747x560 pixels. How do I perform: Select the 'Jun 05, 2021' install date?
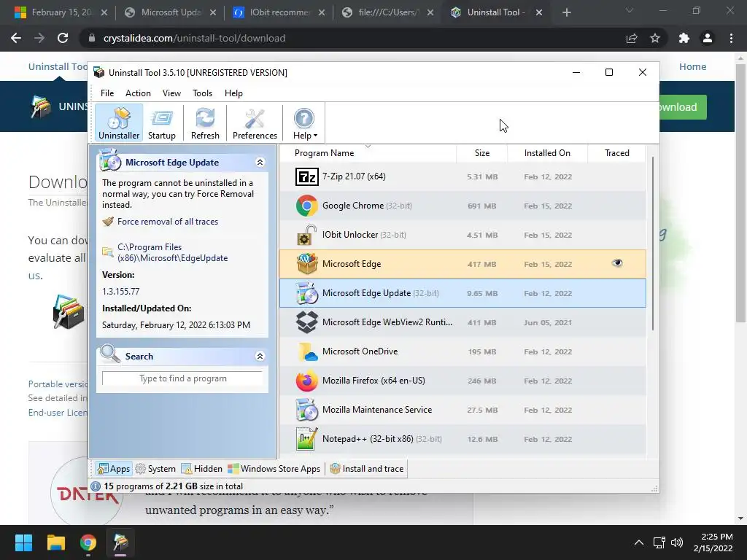tap(548, 322)
